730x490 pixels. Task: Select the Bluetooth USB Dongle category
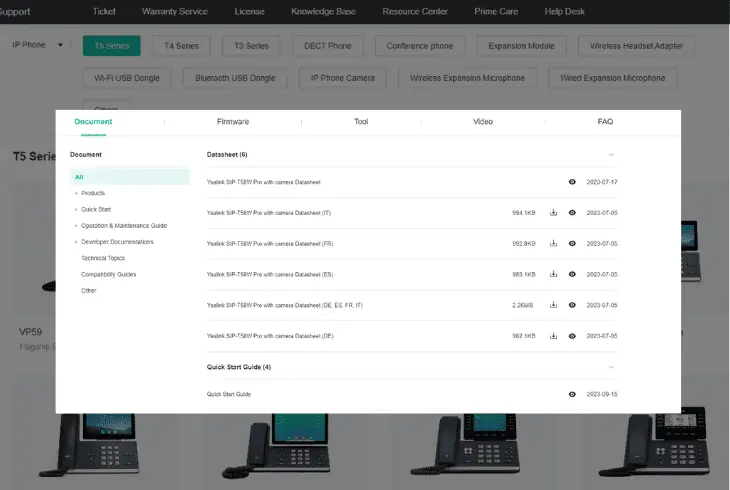click(x=235, y=78)
